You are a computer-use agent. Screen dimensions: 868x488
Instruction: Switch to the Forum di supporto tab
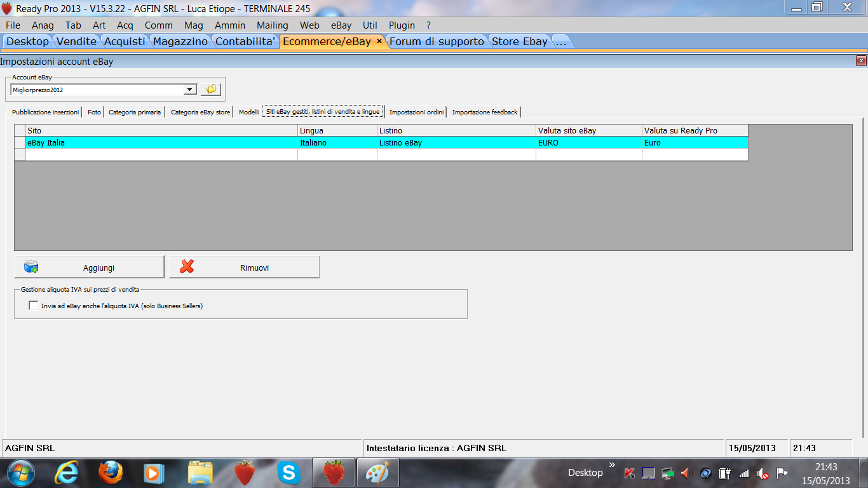(x=437, y=41)
